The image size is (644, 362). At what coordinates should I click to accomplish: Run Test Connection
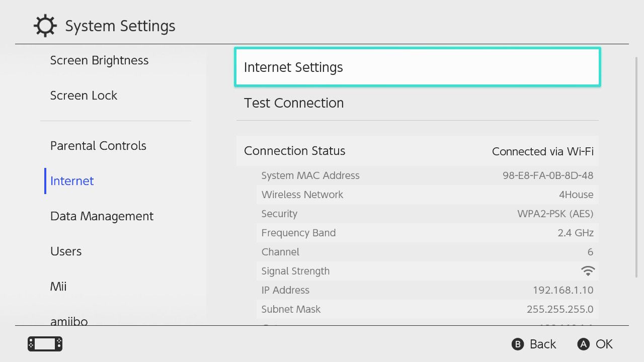417,103
